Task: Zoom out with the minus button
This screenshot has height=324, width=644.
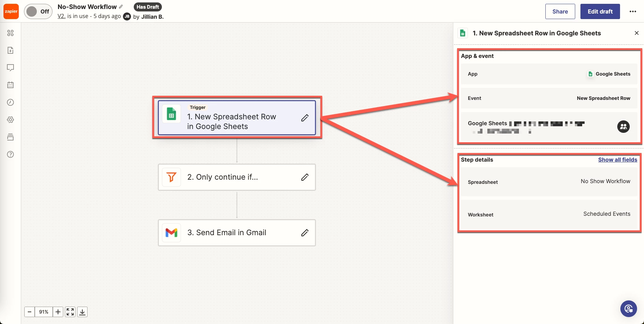Action: point(30,312)
